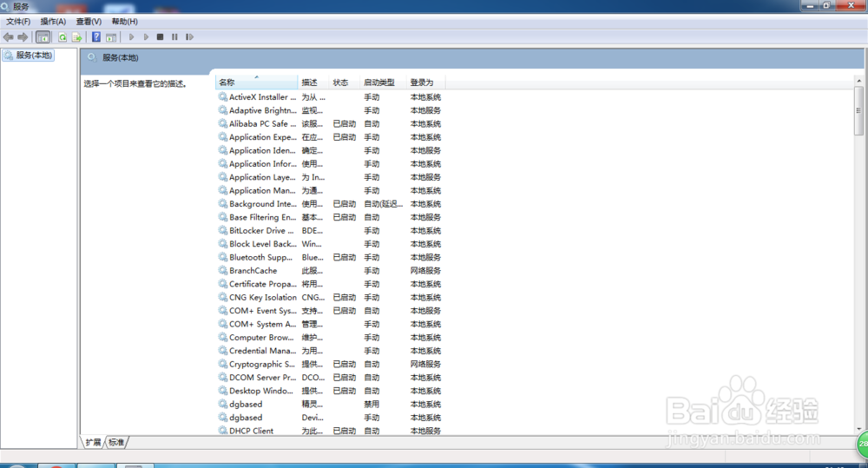Screen dimensions: 868x468
Task: Select the Certificate Propa... service name
Action: point(263,284)
